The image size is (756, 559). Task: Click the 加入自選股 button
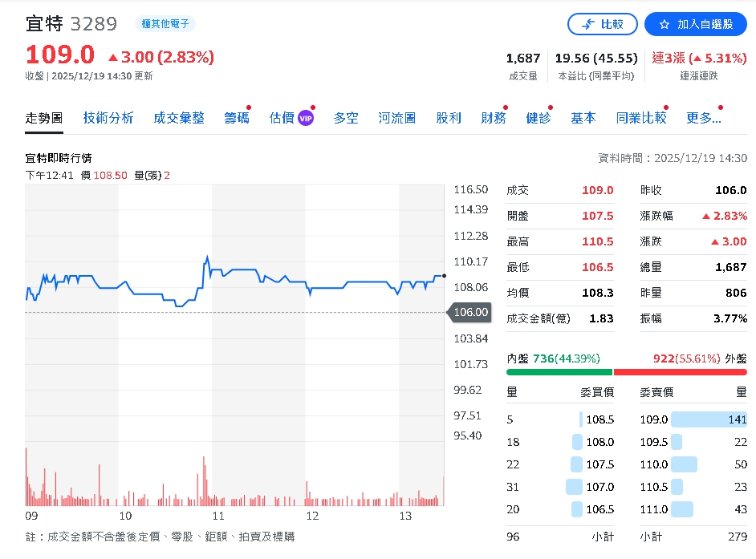click(x=695, y=24)
